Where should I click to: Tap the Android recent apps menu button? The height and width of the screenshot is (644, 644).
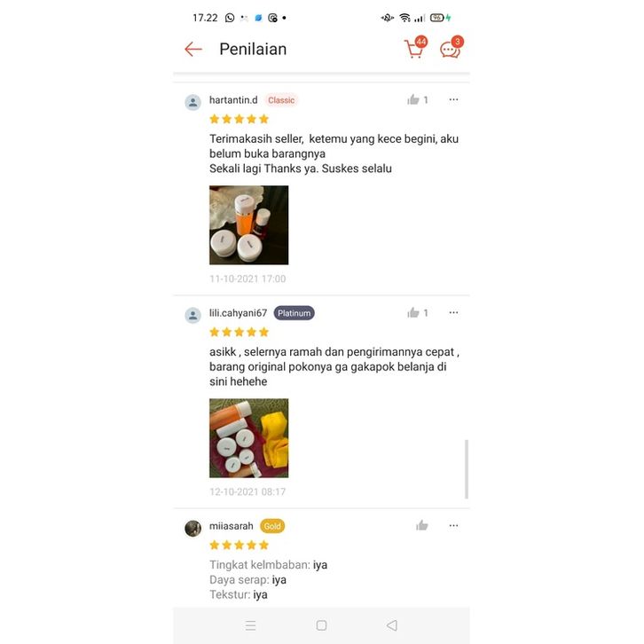[x=250, y=625]
